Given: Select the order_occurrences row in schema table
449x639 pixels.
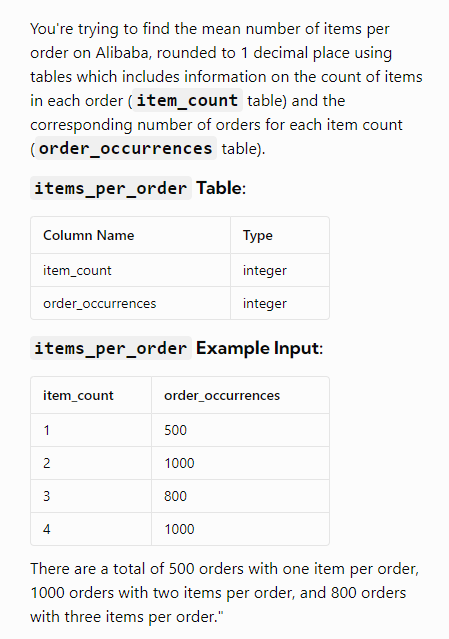Looking at the screenshot, I should pyautogui.click(x=180, y=303).
